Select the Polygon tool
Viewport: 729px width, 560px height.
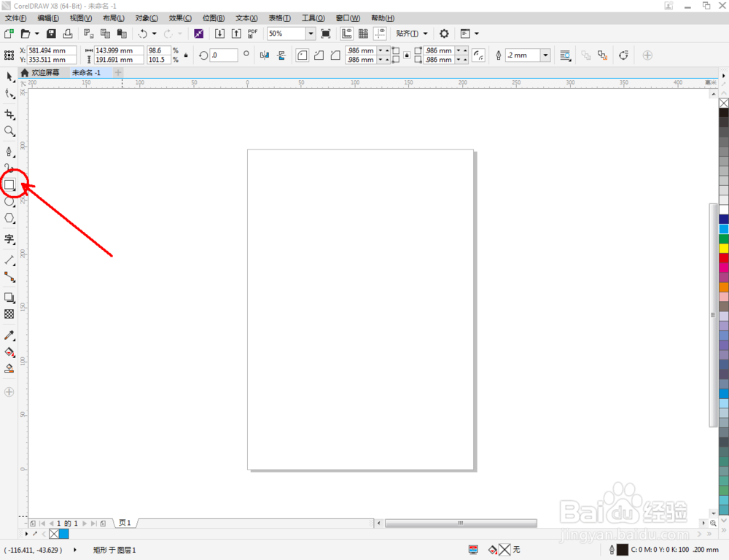[x=9, y=218]
